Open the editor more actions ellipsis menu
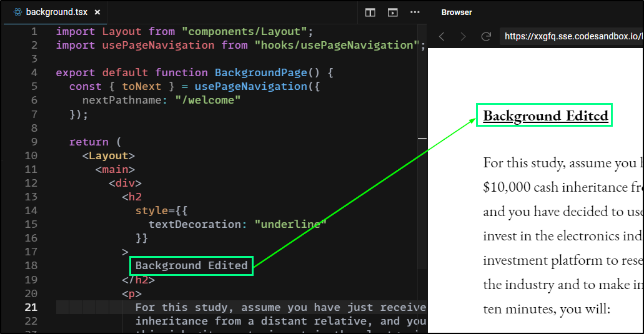This screenshot has width=644, height=334. (x=415, y=12)
